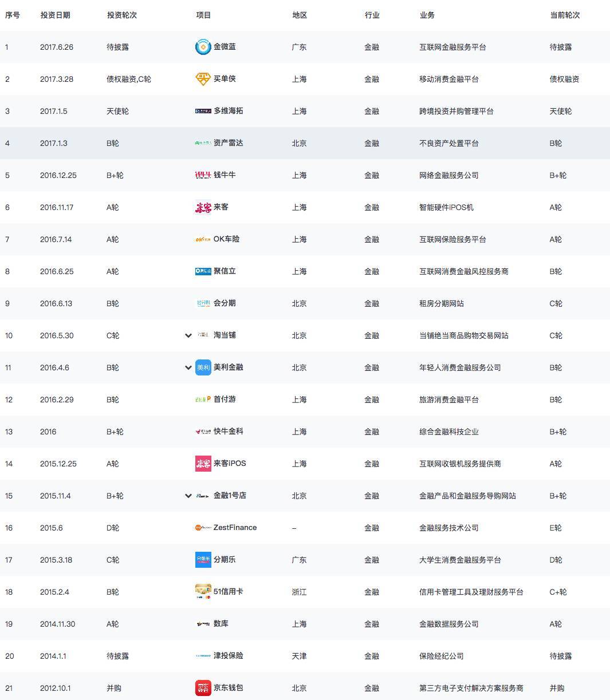Image resolution: width=610 pixels, height=700 pixels.
Task: Click the 淘当铺 logo icon
Action: 203,335
